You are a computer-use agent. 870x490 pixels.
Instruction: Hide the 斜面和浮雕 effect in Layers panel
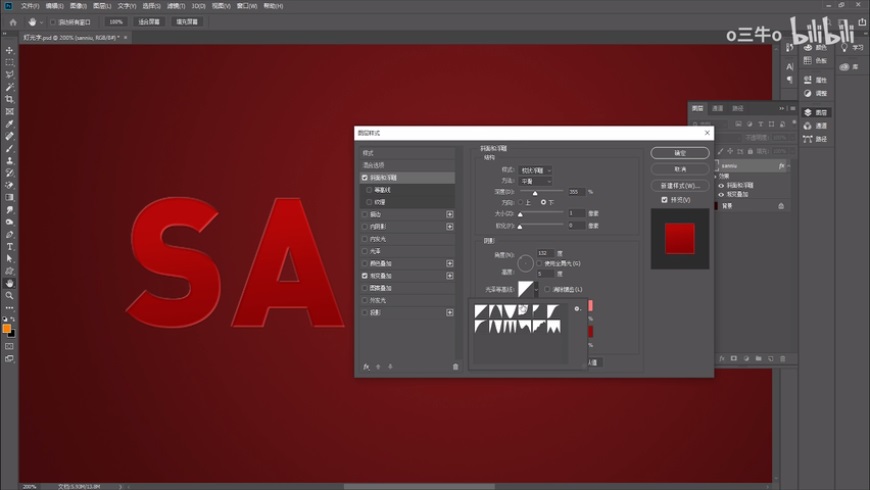(722, 185)
